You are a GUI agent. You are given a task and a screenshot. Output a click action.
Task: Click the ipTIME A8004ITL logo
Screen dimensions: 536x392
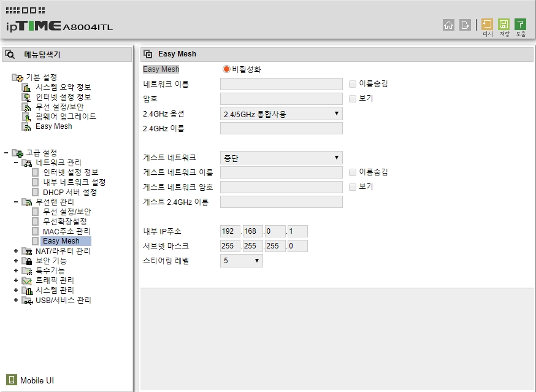pos(59,26)
